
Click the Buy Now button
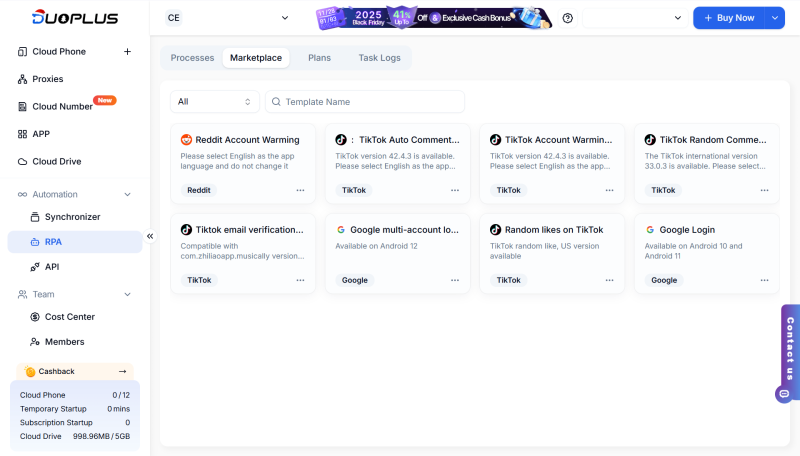(728, 18)
